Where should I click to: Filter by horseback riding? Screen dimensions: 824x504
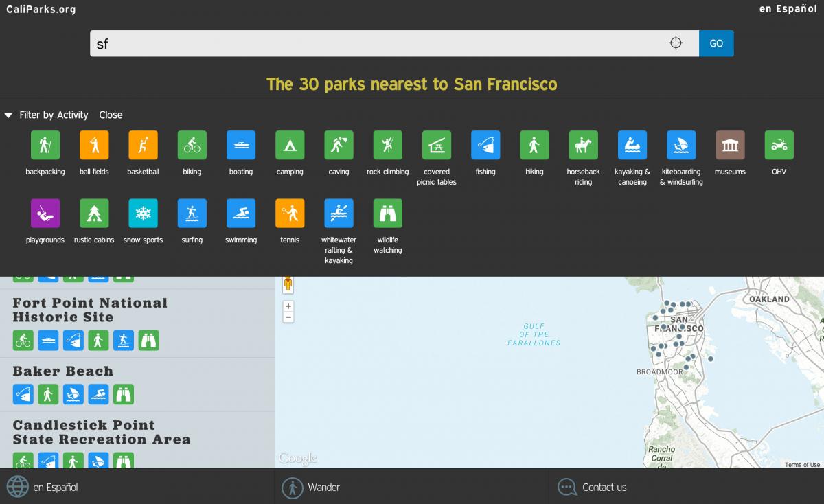584,145
